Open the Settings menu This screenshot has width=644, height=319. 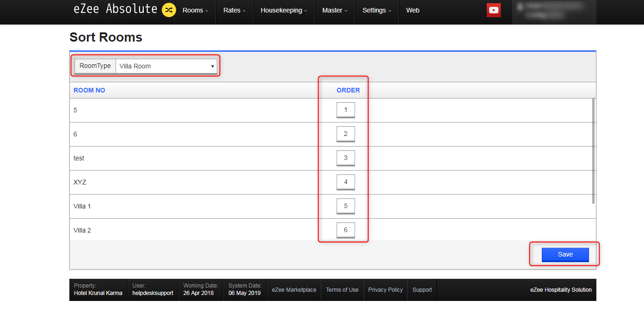(377, 10)
